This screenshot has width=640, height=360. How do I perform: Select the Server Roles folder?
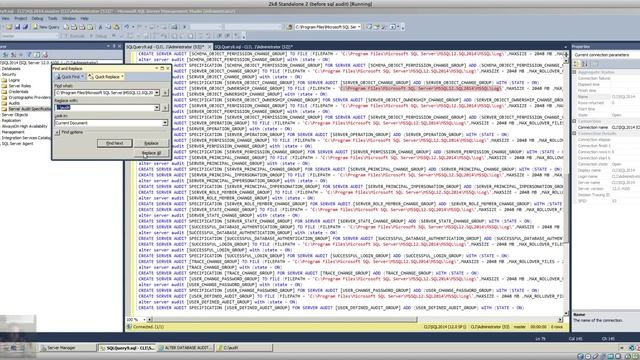coord(20,86)
